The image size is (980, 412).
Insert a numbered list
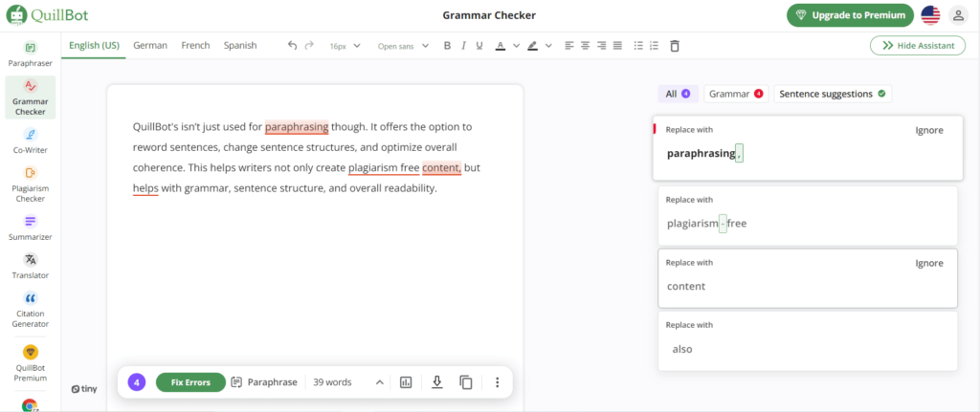click(x=655, y=46)
